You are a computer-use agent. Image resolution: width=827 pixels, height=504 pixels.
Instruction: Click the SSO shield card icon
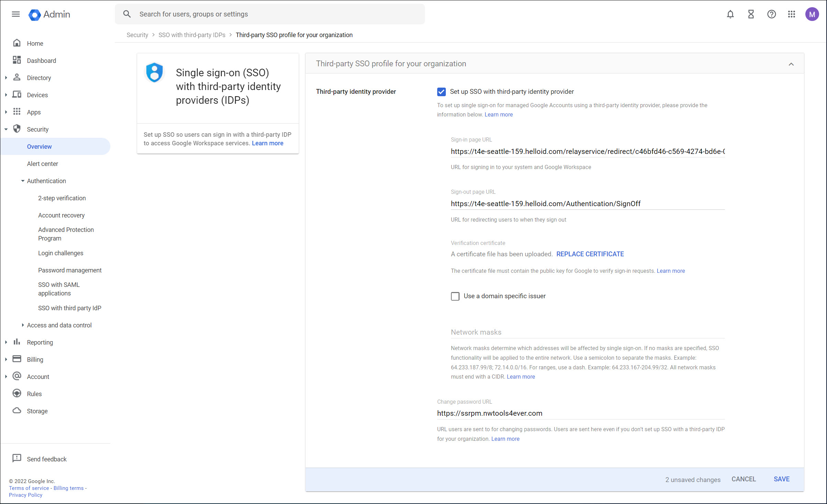(x=154, y=72)
